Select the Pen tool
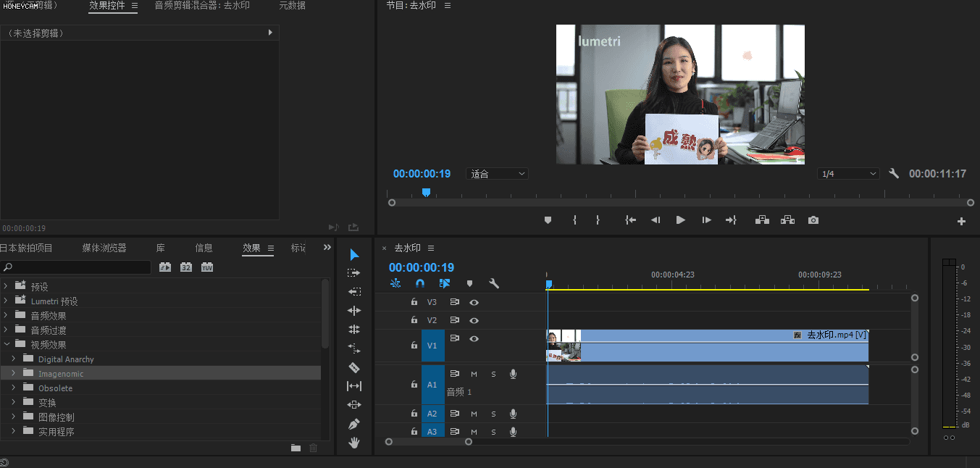This screenshot has height=468, width=980. coord(354,424)
